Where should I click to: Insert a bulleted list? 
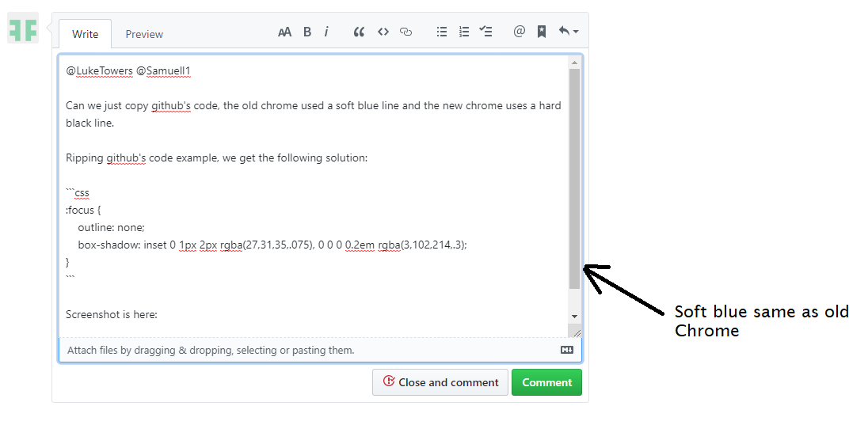pyautogui.click(x=442, y=32)
